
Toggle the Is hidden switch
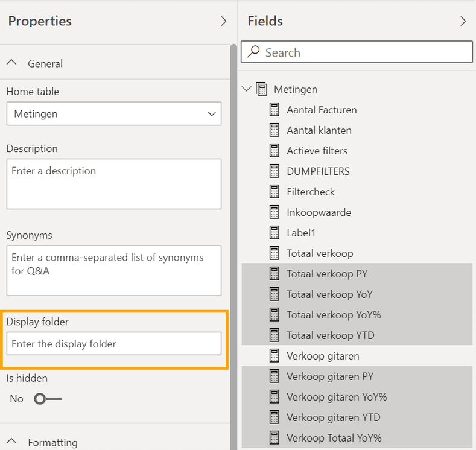[48, 399]
